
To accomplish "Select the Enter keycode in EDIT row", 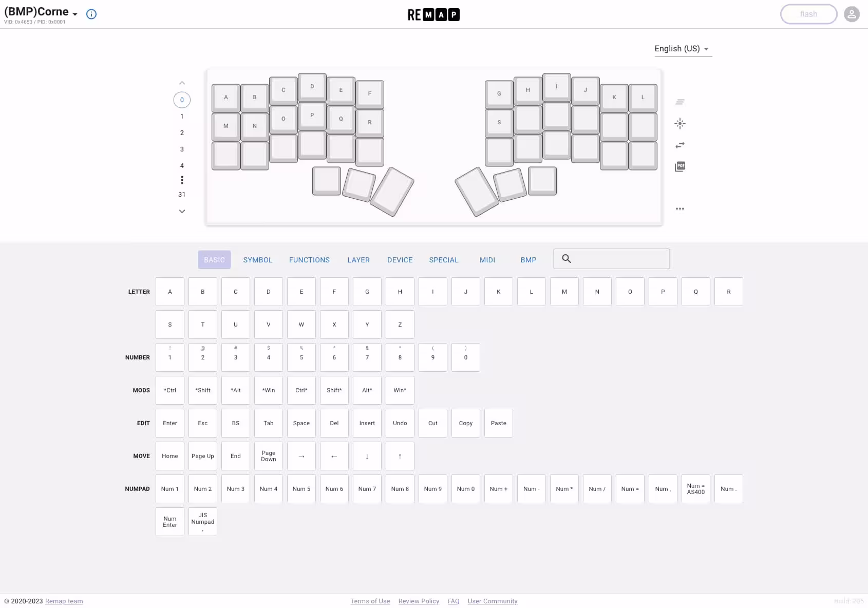I will (x=170, y=423).
